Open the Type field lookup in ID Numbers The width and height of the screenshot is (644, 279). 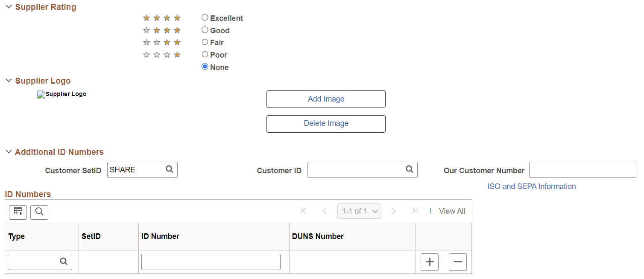pyautogui.click(x=64, y=262)
